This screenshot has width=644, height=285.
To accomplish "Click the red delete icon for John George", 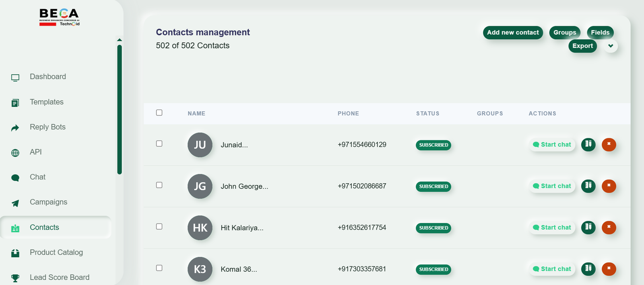I will 609,186.
